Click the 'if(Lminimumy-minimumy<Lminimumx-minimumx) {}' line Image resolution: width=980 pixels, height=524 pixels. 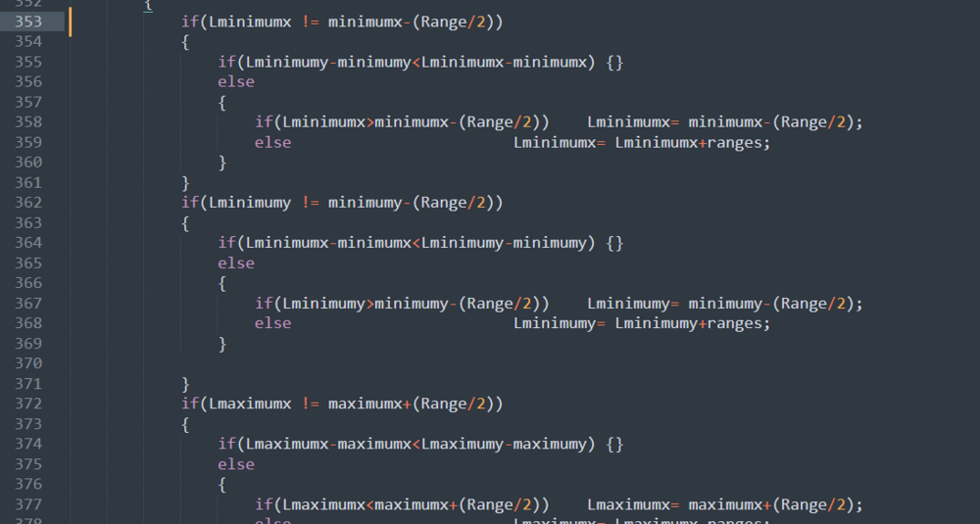pyautogui.click(x=420, y=62)
